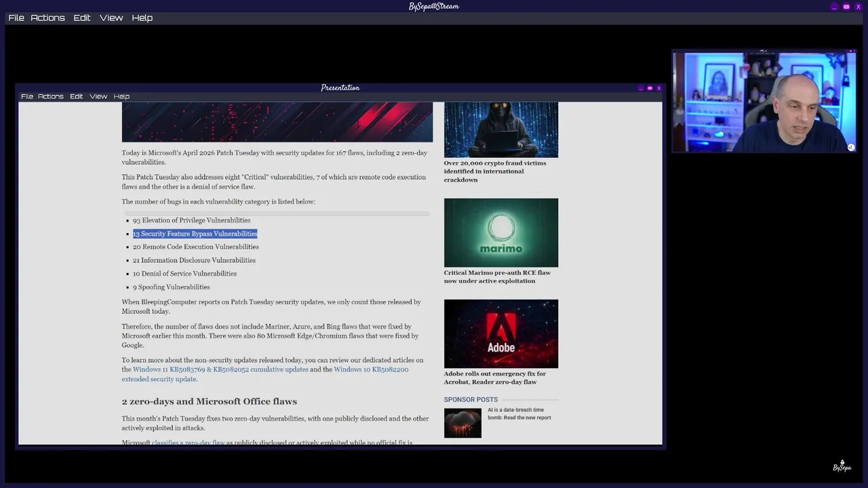Click '10 Denial of Service Vulnerabilities' list item
868x488 pixels.
184,274
